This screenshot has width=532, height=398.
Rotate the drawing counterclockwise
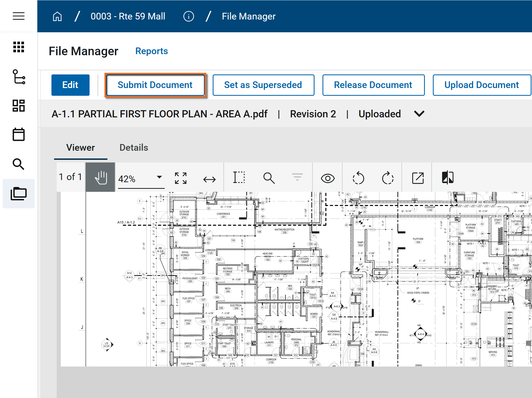358,178
